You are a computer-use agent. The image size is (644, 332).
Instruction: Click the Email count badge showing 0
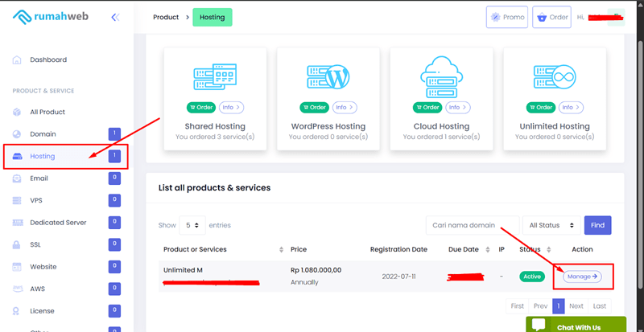tap(114, 178)
